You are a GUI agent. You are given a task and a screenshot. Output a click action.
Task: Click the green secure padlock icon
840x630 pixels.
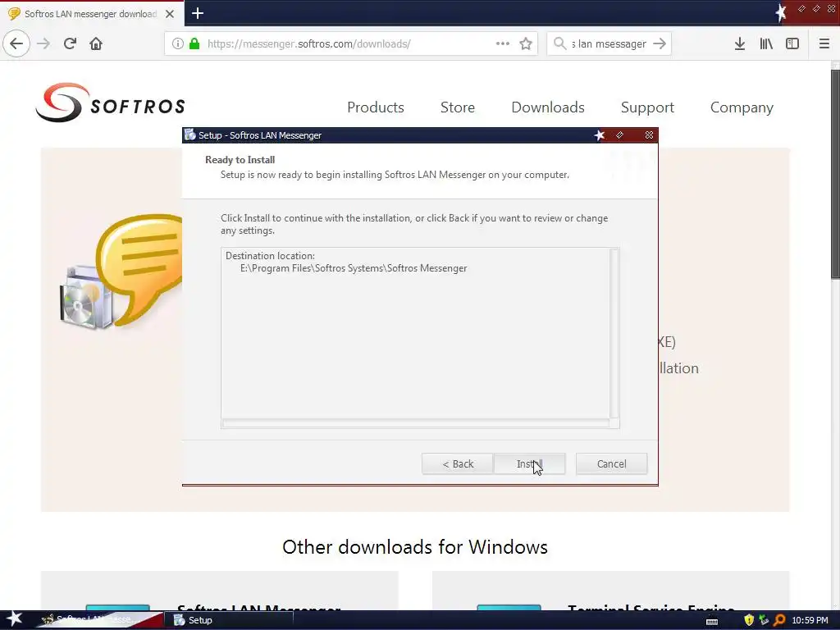pyautogui.click(x=194, y=43)
